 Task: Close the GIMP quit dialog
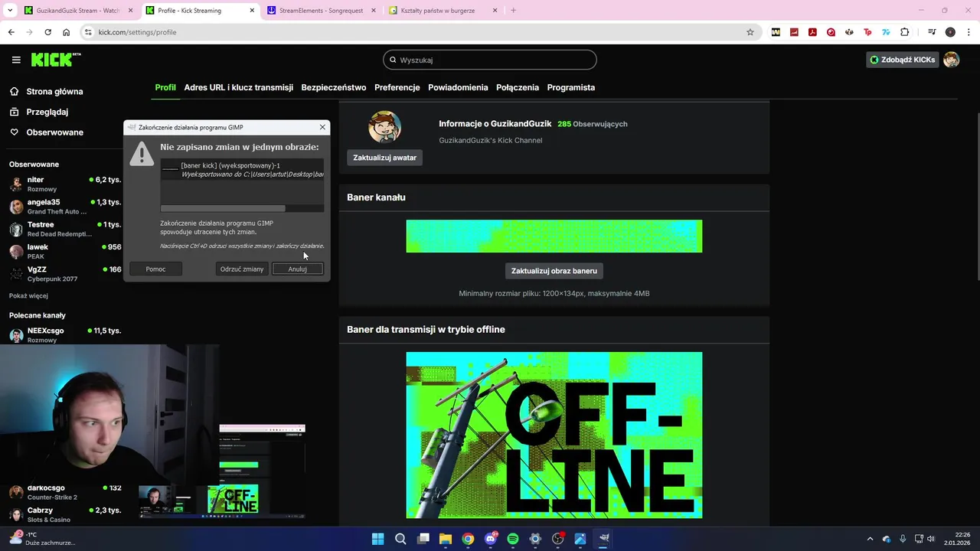[322, 127]
